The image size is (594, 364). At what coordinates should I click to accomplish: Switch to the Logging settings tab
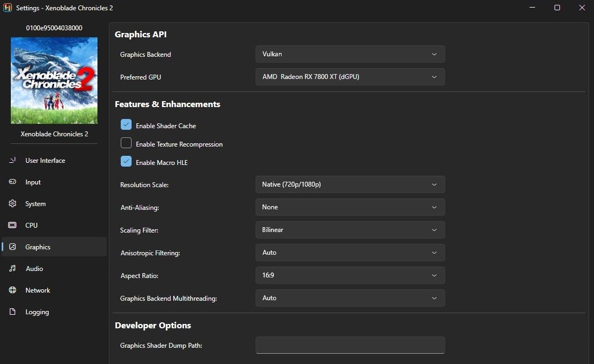tap(54, 312)
